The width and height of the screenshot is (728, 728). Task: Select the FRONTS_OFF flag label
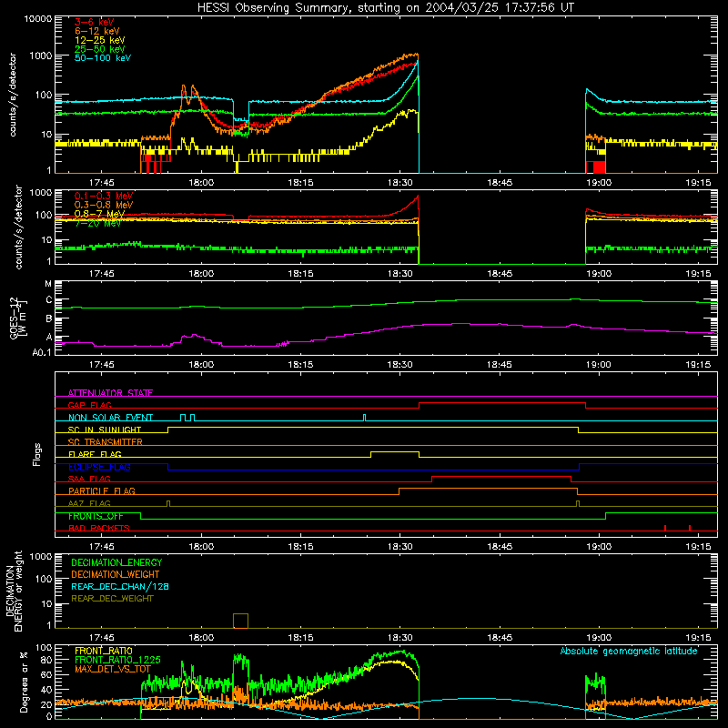click(96, 516)
